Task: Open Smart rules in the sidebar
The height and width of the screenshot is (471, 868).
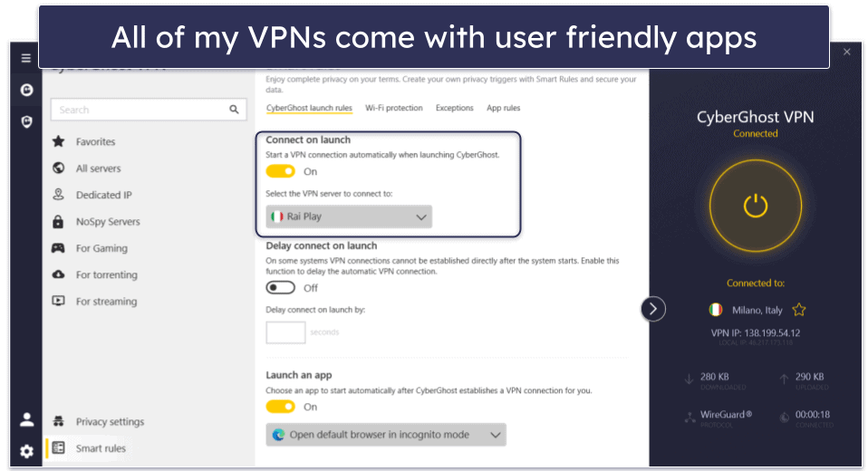Action: pos(101,448)
